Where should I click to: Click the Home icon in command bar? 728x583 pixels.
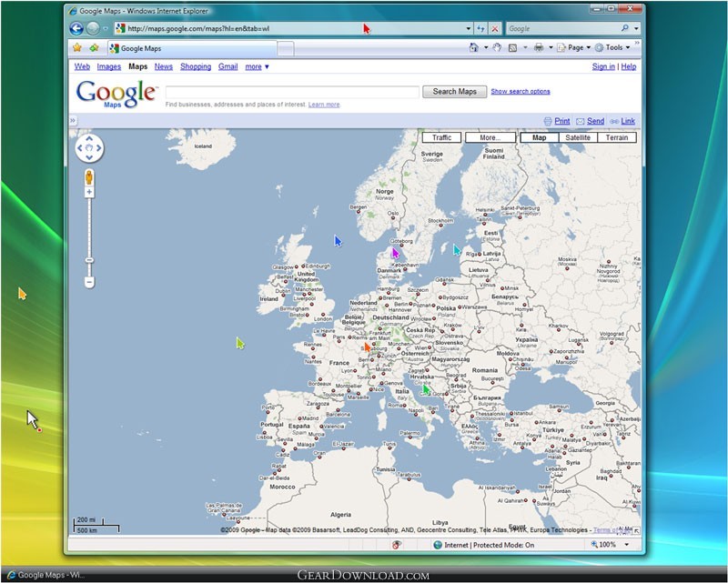pyautogui.click(x=473, y=47)
